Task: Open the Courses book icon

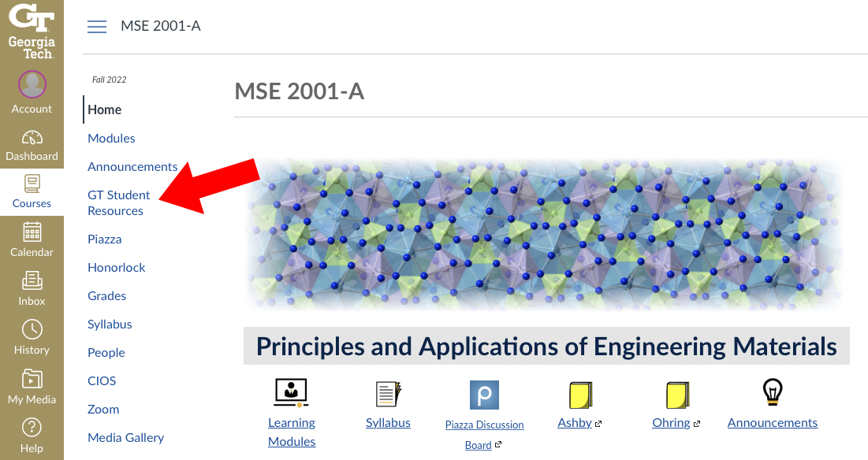Action: 32,185
